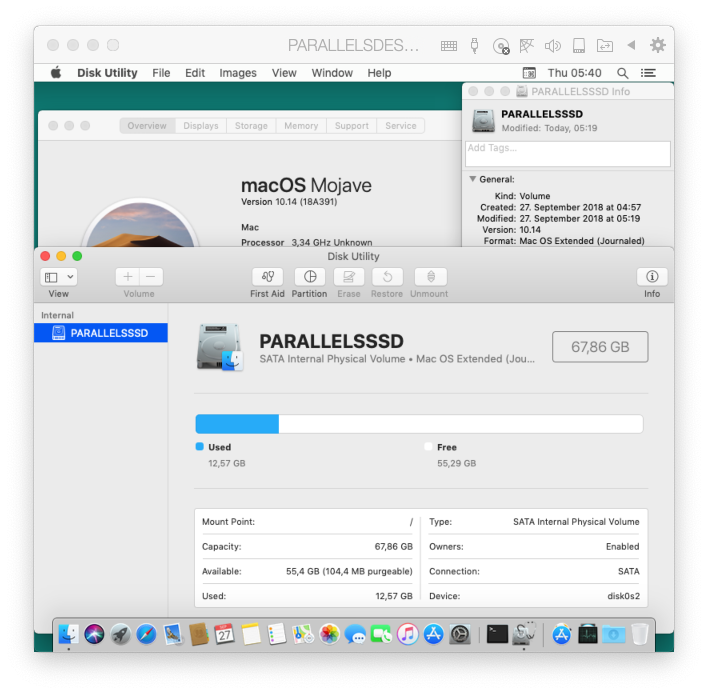
Task: Switch to the Memory tab
Action: tap(301, 126)
